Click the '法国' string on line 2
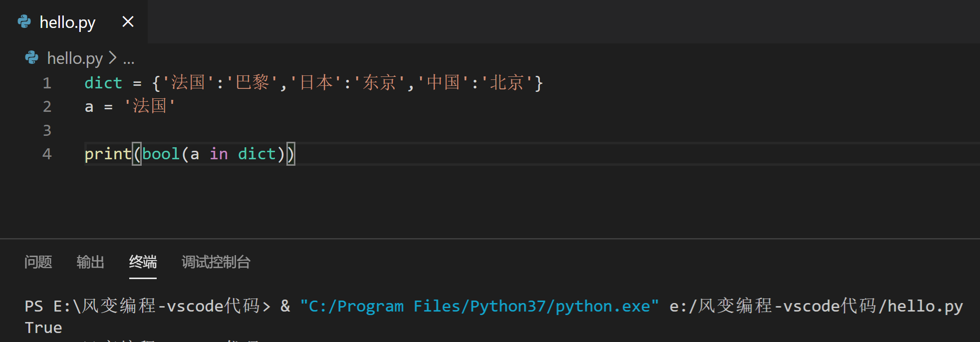This screenshot has height=342, width=980. point(150,106)
